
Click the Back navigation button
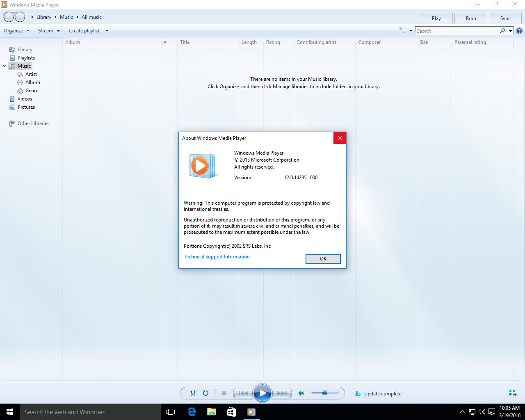pos(9,17)
